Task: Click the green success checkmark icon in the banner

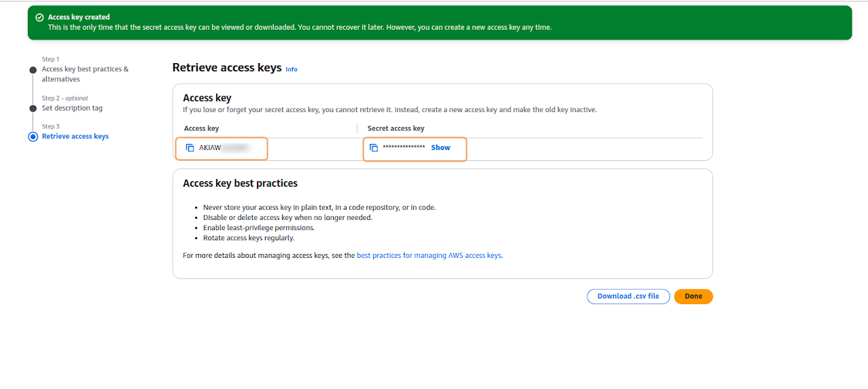Action: pyautogui.click(x=39, y=18)
